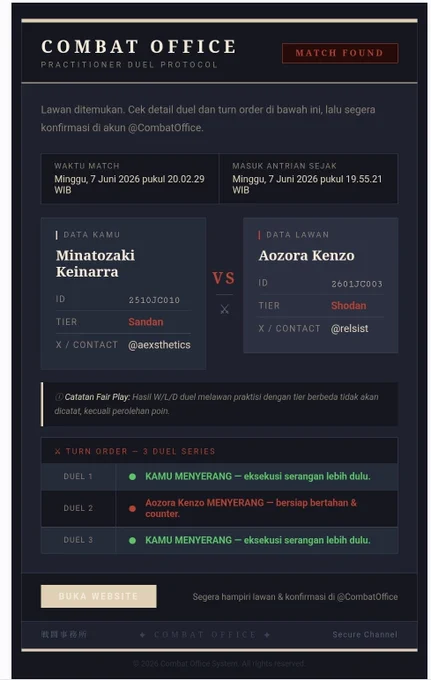
Task: Click the star icon left of footer Combat Office
Action: pyautogui.click(x=142, y=634)
